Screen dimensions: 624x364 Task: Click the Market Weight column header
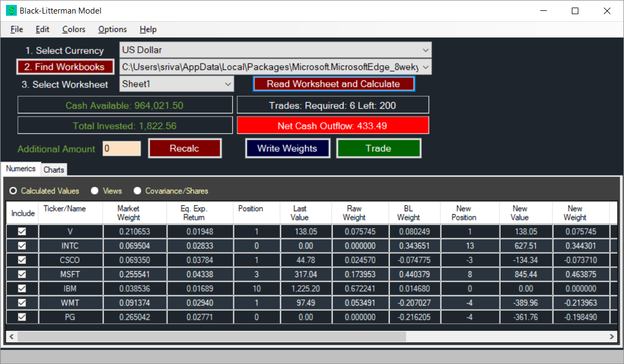(134, 213)
